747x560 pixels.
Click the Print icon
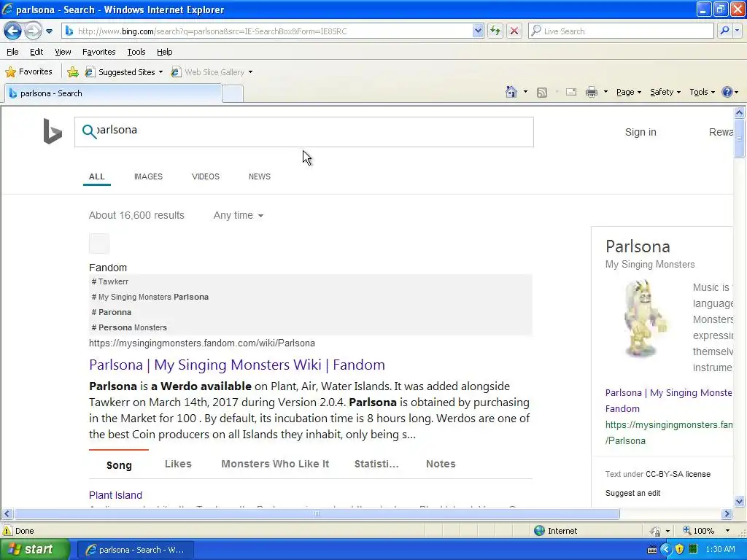coord(591,92)
